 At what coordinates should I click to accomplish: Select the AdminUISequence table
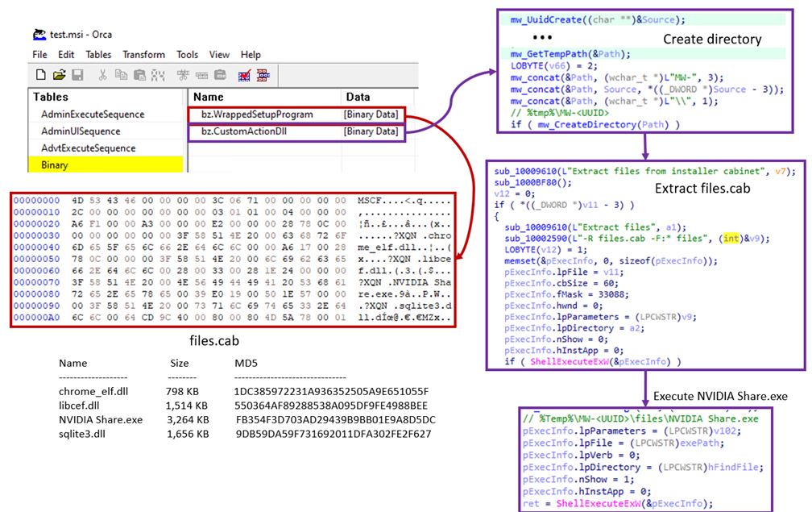[x=81, y=131]
